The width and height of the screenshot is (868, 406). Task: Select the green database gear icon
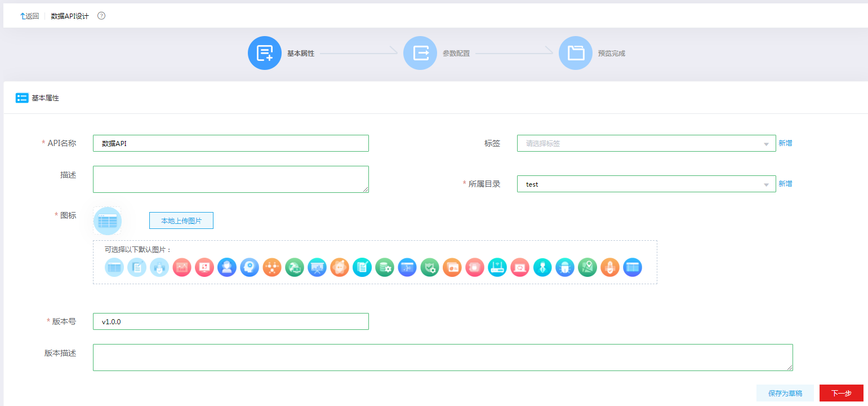[x=385, y=267]
